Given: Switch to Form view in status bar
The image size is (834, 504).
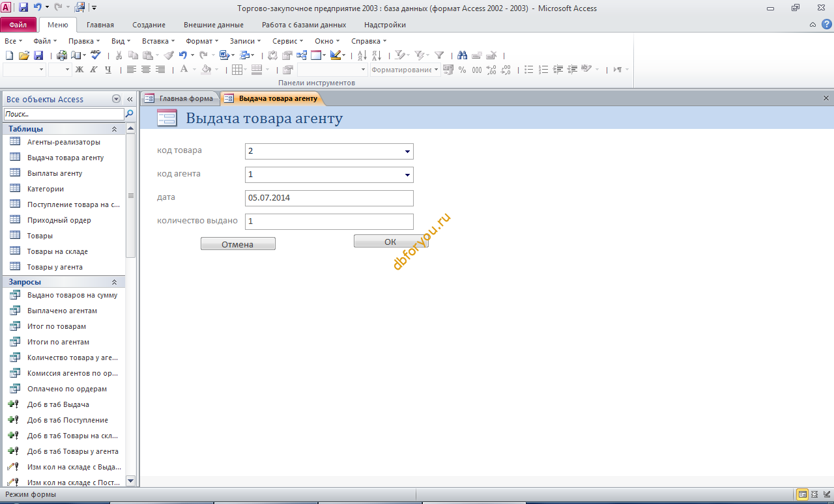Looking at the screenshot, I should point(802,494).
